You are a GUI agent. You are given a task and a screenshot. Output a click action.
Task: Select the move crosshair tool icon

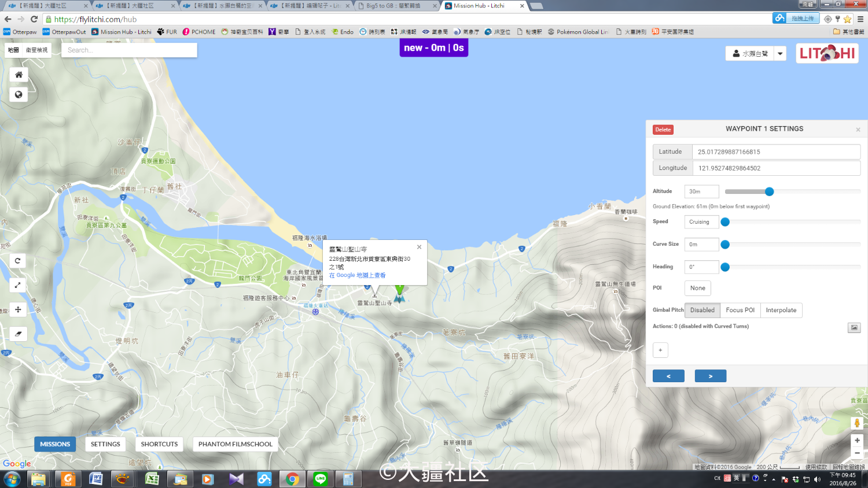18,310
